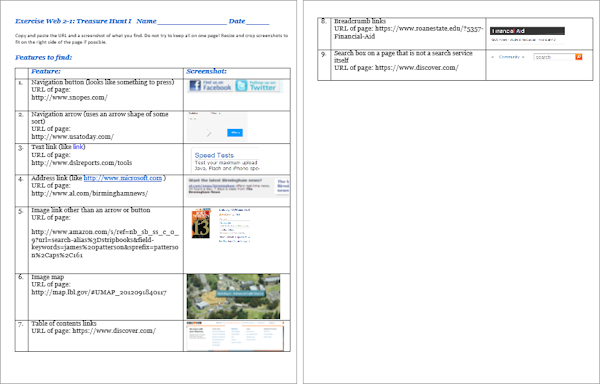Click the "Follow us on Twitter" button image
The height and width of the screenshot is (384, 600).
coord(258,86)
